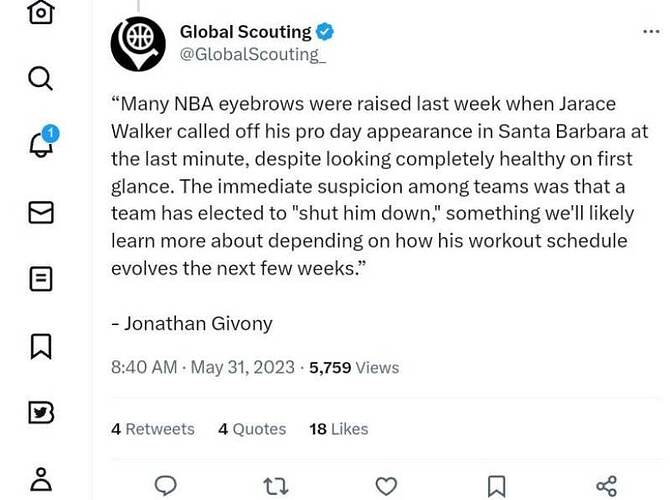670x500 pixels.
Task: Open the 8:40 AM May 31 timestamp
Action: pyautogui.click(x=203, y=368)
